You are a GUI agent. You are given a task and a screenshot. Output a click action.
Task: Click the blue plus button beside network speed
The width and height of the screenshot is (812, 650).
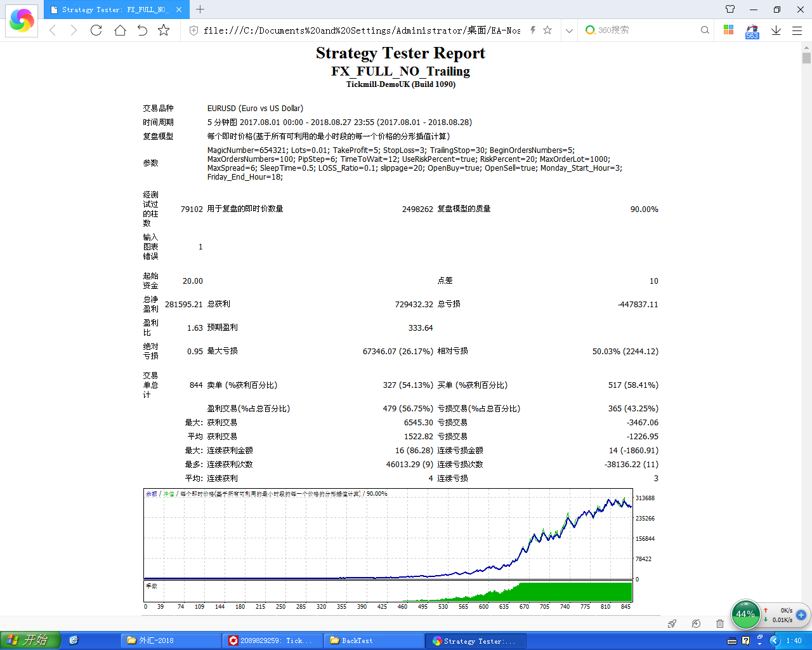point(801,614)
